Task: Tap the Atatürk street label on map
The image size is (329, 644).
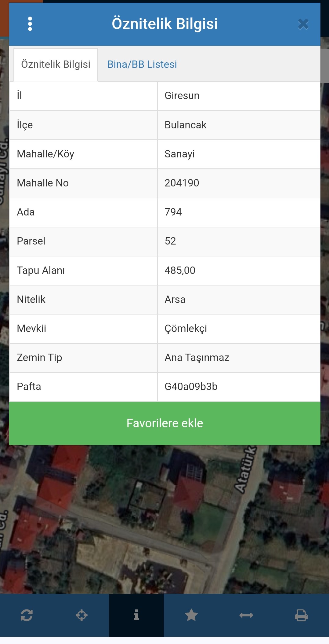Action: (246, 470)
